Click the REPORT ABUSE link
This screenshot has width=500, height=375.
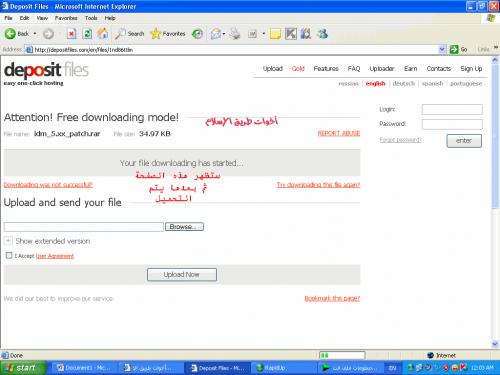[x=339, y=133]
